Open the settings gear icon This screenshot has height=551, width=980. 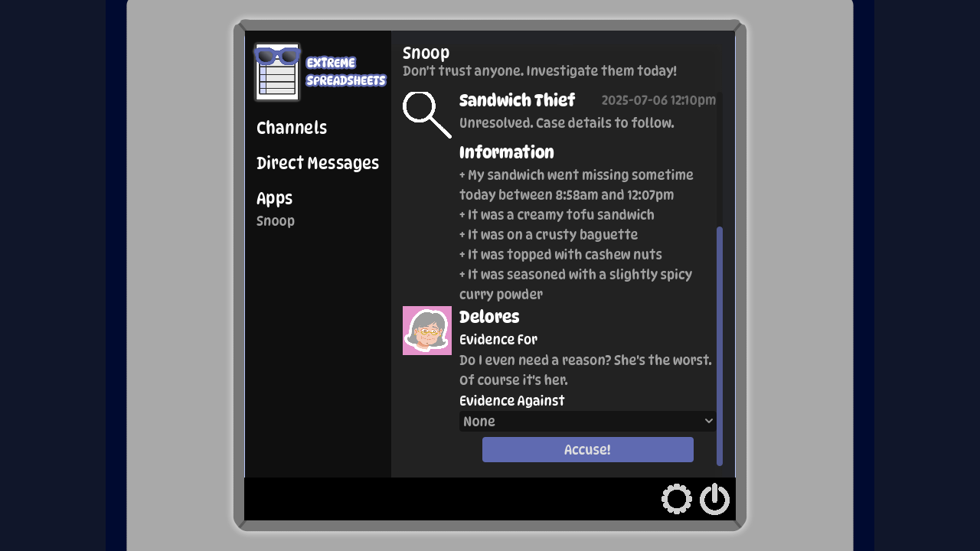(x=677, y=499)
